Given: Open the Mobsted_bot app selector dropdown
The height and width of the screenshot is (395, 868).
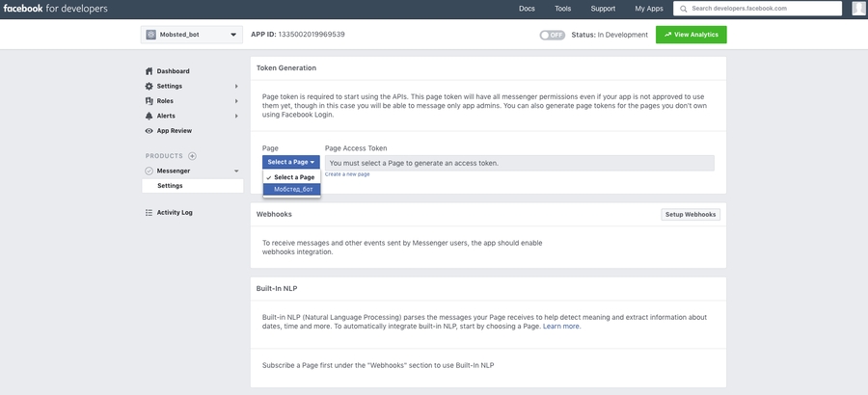Looking at the screenshot, I should pyautogui.click(x=192, y=35).
